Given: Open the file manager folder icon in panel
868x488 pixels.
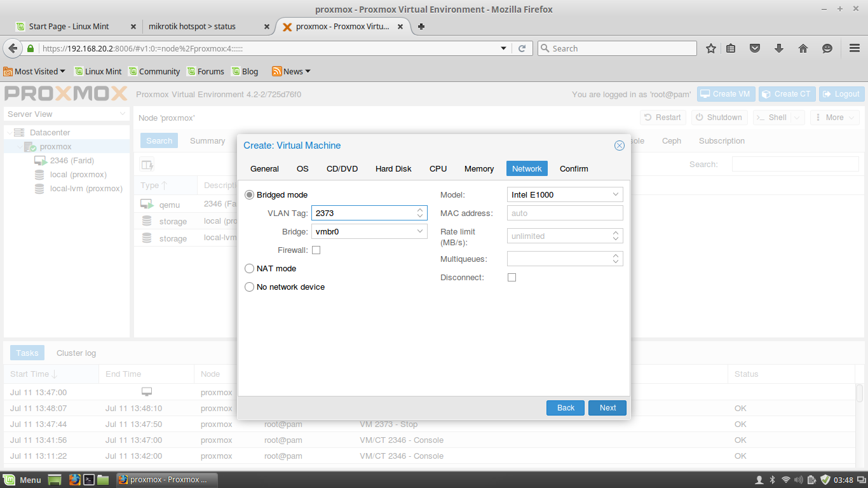Looking at the screenshot, I should pos(103,480).
